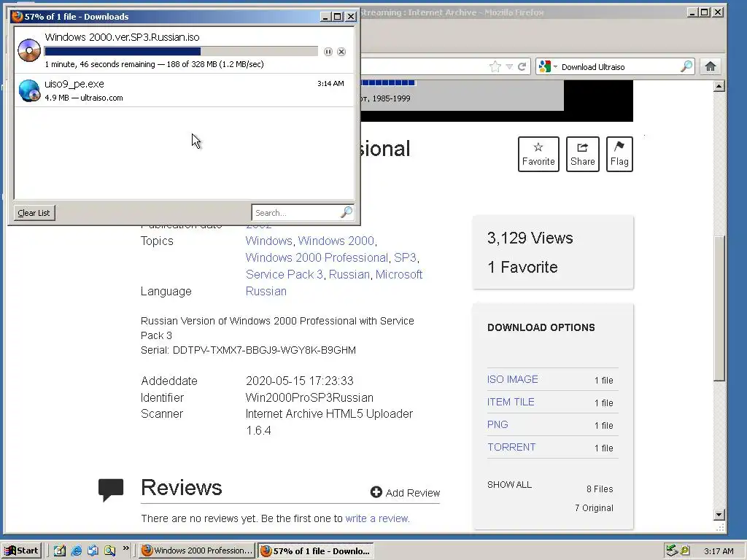Click the 3:17 AM clock in tray

pyautogui.click(x=719, y=551)
